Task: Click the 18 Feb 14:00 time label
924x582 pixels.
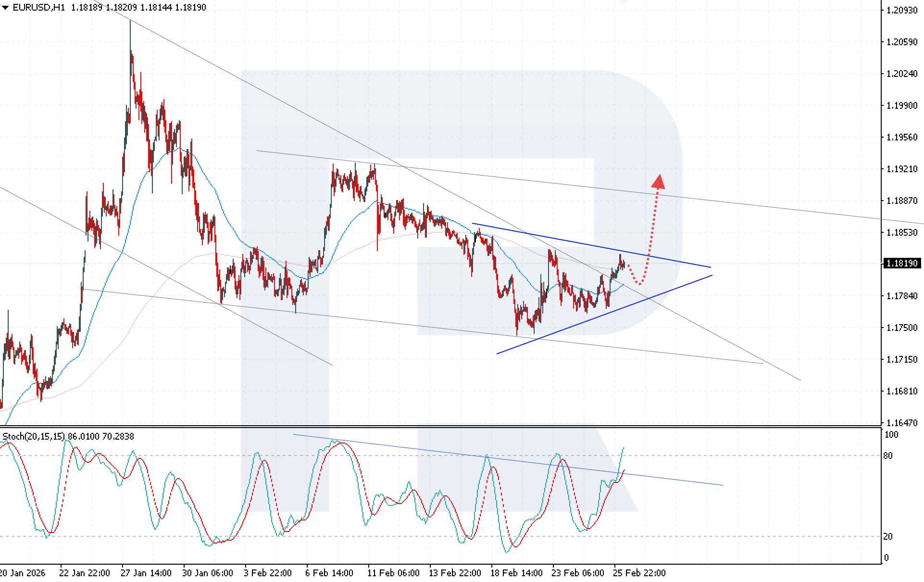Action: [516, 573]
